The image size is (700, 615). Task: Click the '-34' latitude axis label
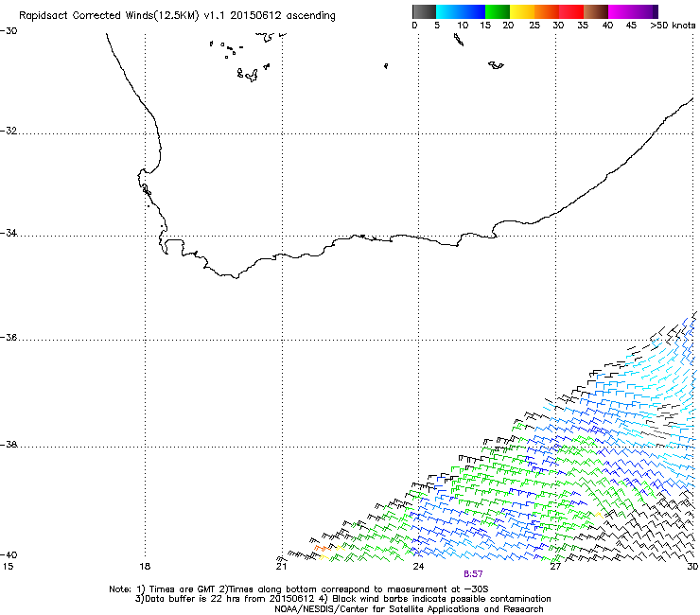(x=9, y=233)
